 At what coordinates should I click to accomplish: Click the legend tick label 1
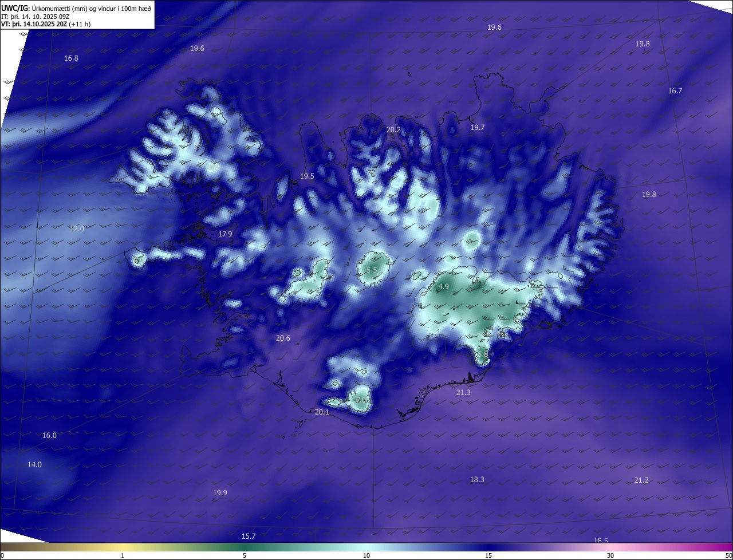(x=123, y=555)
